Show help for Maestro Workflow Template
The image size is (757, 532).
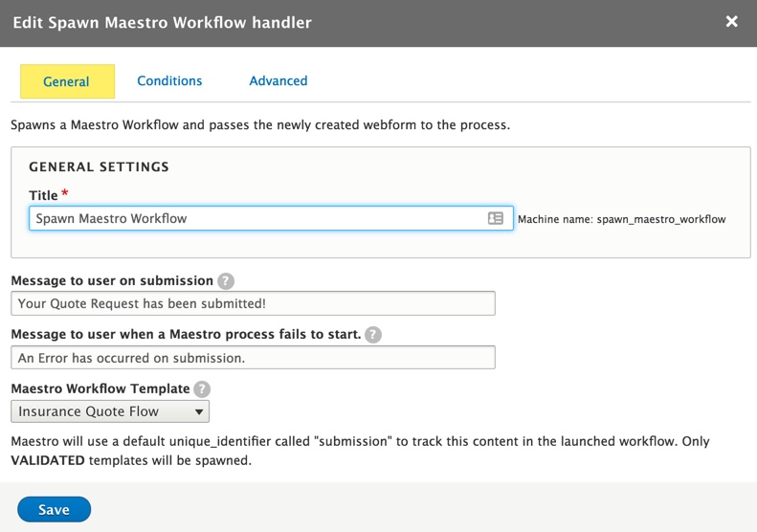click(x=202, y=388)
